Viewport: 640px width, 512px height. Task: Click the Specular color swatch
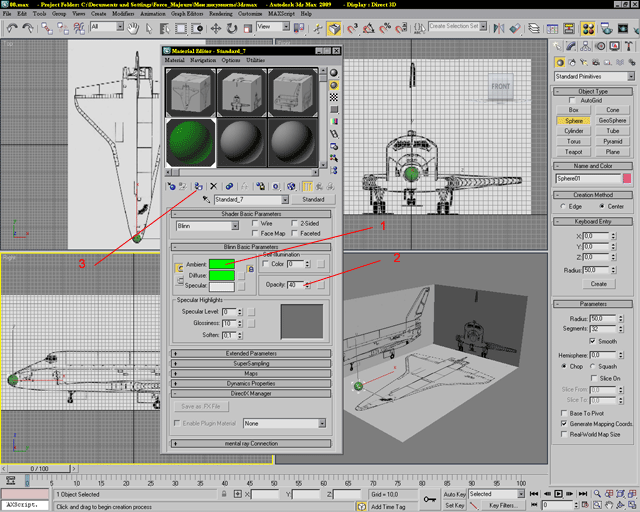click(x=222, y=286)
